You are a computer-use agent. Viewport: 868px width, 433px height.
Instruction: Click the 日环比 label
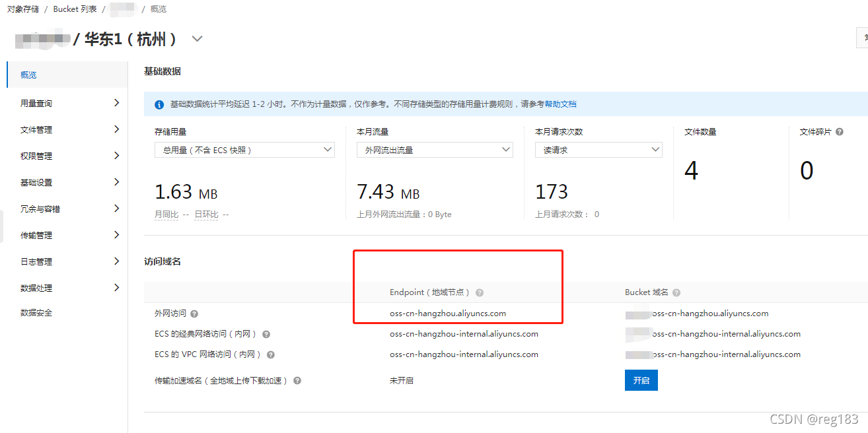pyautogui.click(x=206, y=215)
